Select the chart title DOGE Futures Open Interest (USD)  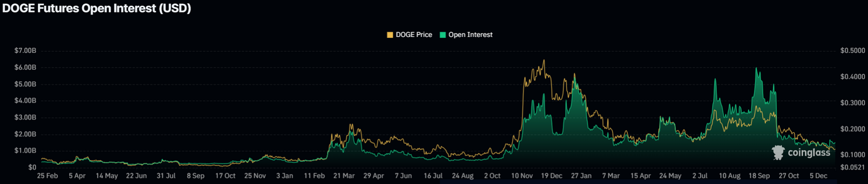click(96, 8)
